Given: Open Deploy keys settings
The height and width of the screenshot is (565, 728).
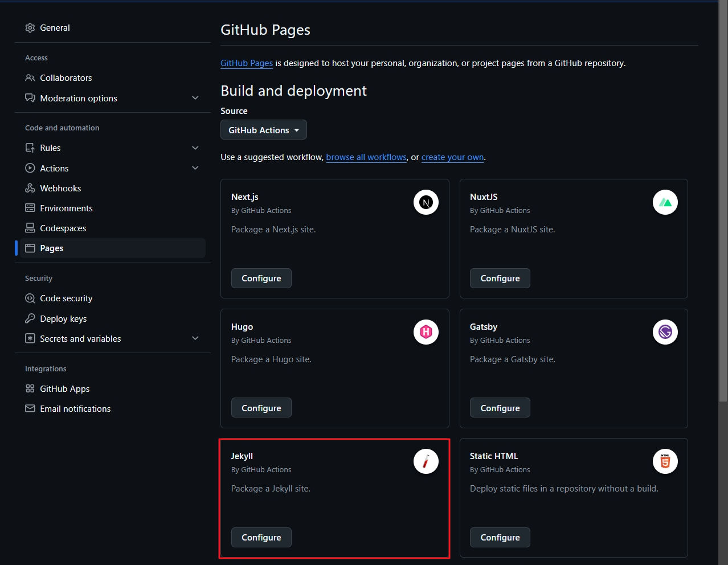Looking at the screenshot, I should click(x=113, y=319).
